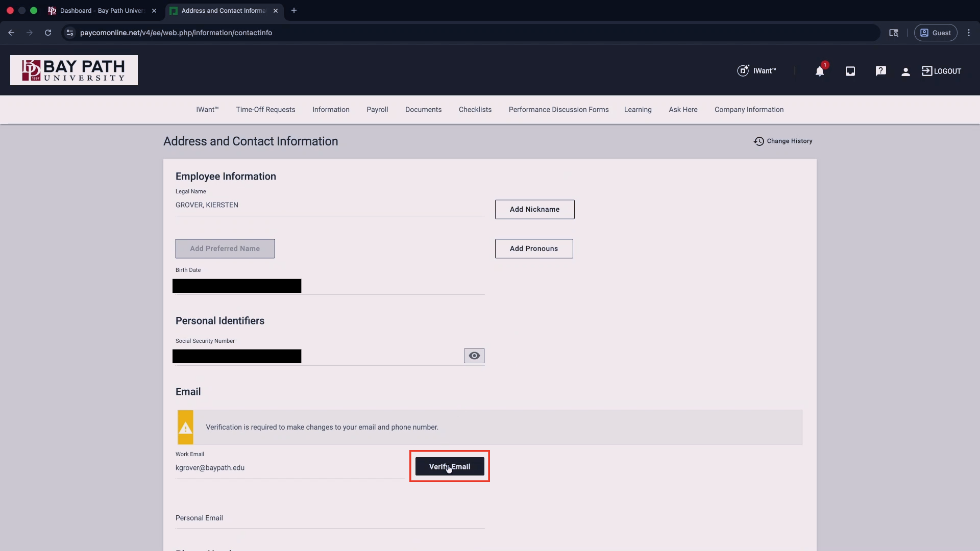Screen dimensions: 980x551
Task: Click the IWant search icon in header
Action: (743, 71)
